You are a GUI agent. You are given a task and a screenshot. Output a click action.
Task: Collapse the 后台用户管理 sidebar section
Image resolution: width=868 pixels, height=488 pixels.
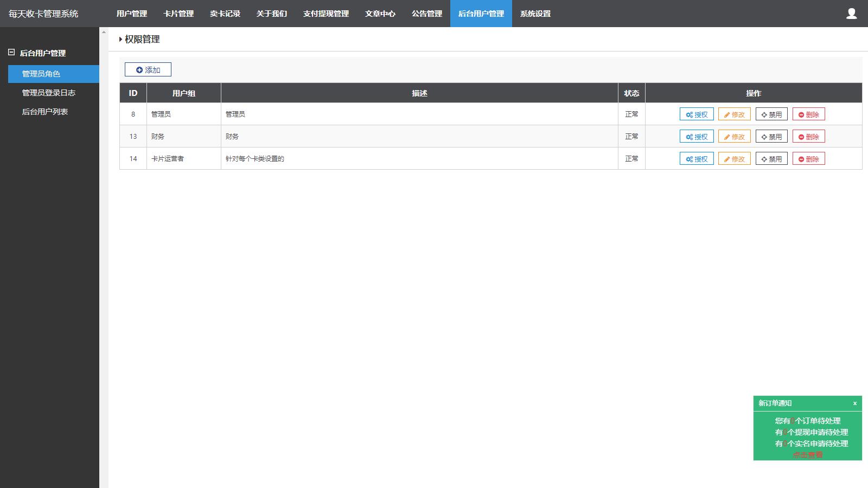11,53
